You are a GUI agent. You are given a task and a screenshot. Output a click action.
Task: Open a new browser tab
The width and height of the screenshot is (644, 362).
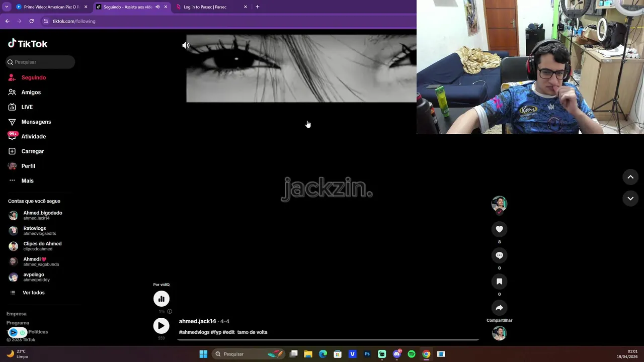[x=257, y=7]
